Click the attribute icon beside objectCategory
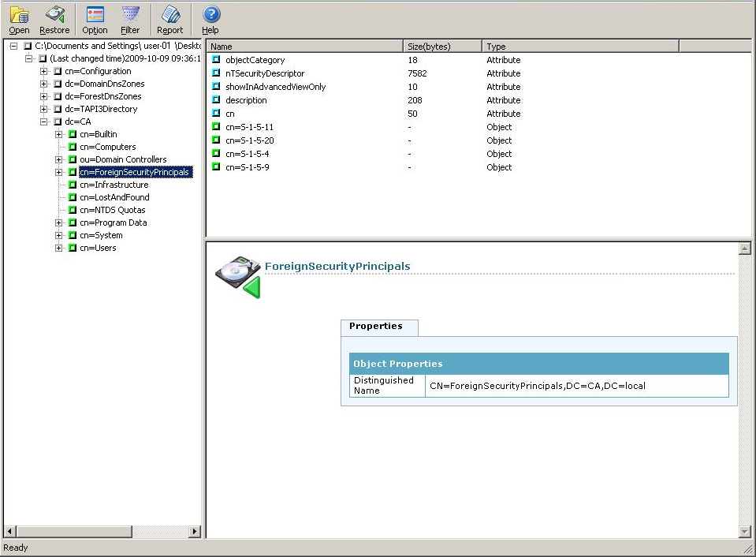 tap(215, 59)
